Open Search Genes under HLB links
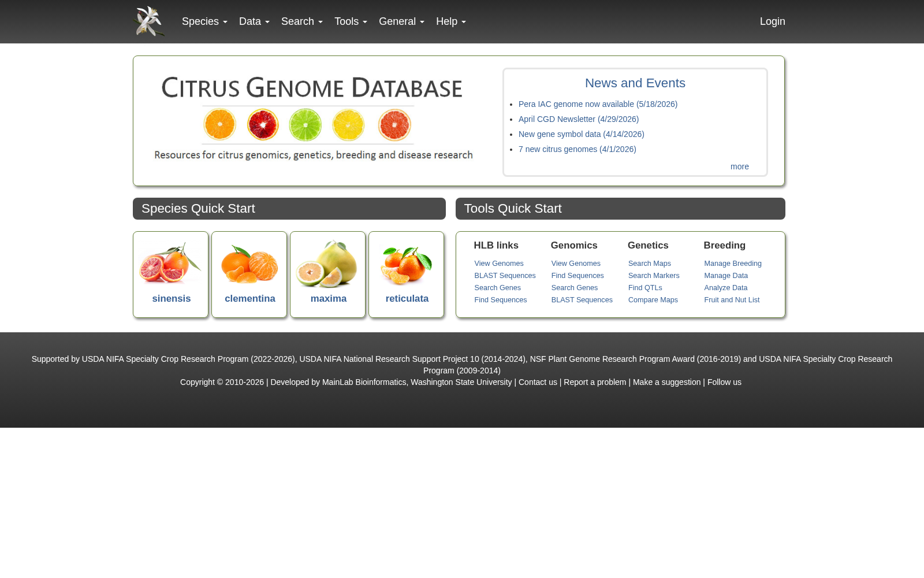 [497, 288]
